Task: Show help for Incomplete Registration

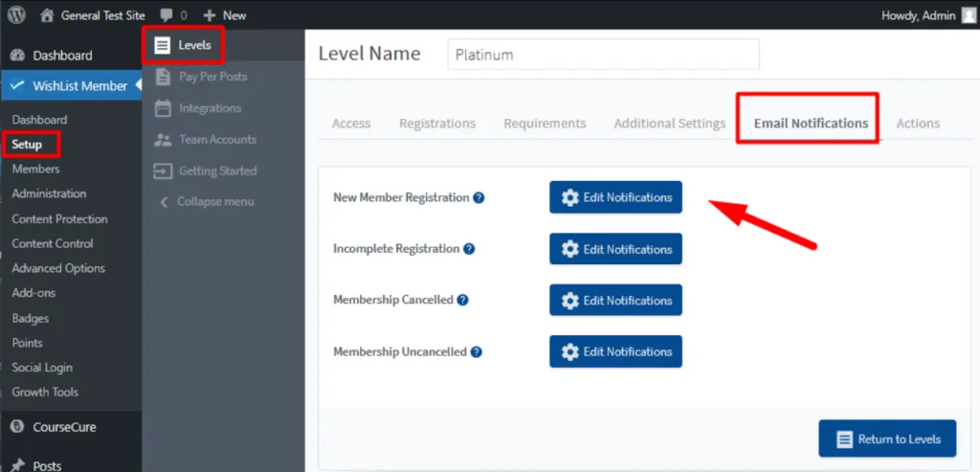Action: click(469, 249)
